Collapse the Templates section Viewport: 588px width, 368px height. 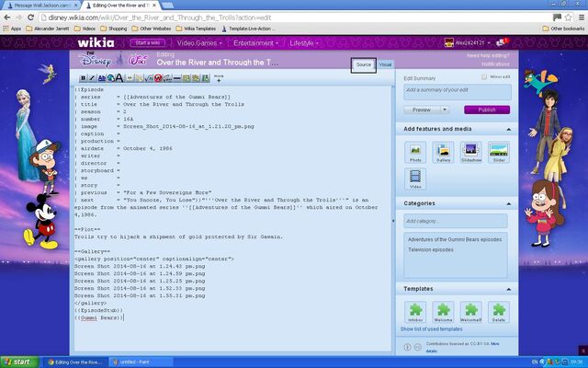(508, 289)
